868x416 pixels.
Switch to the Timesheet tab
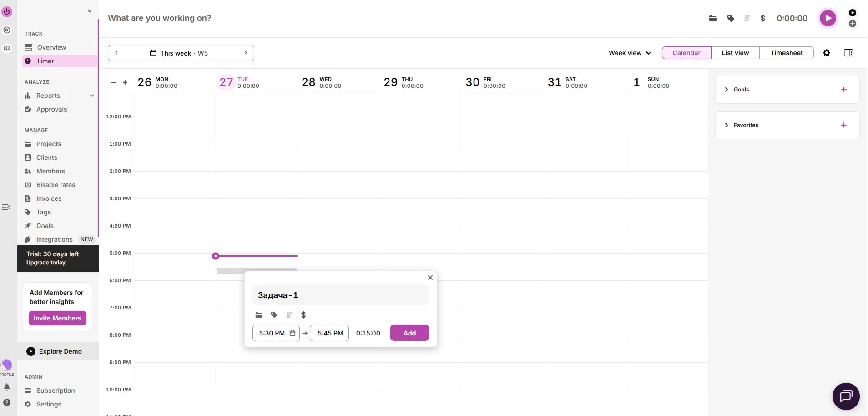(786, 53)
